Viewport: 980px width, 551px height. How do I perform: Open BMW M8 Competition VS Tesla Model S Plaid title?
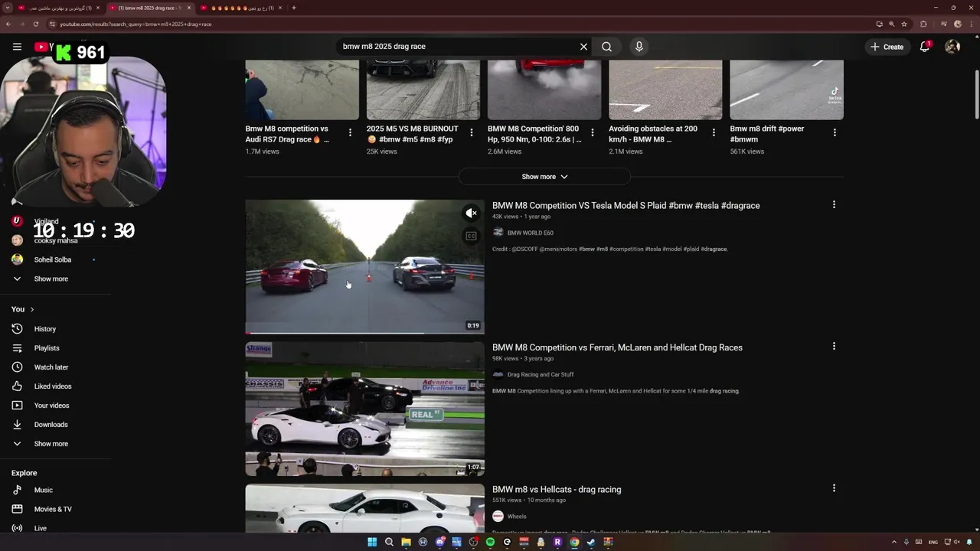coord(626,206)
